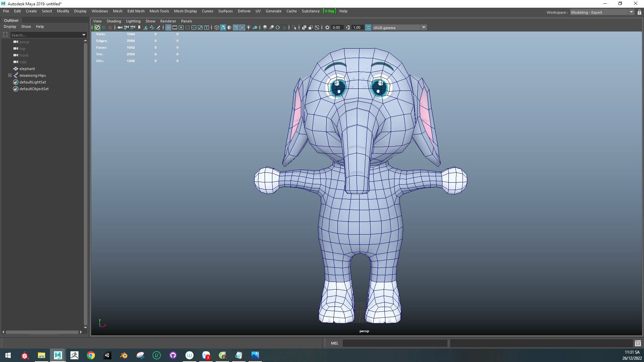The height and width of the screenshot is (362, 644).
Task: Click the MEL command input field
Action: (x=395, y=343)
